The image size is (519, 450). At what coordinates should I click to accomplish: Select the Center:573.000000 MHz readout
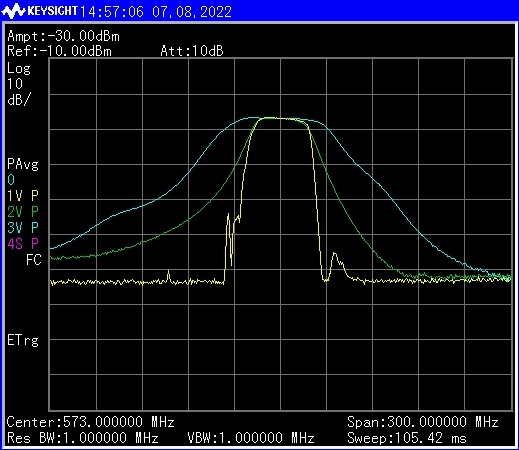pos(90,422)
